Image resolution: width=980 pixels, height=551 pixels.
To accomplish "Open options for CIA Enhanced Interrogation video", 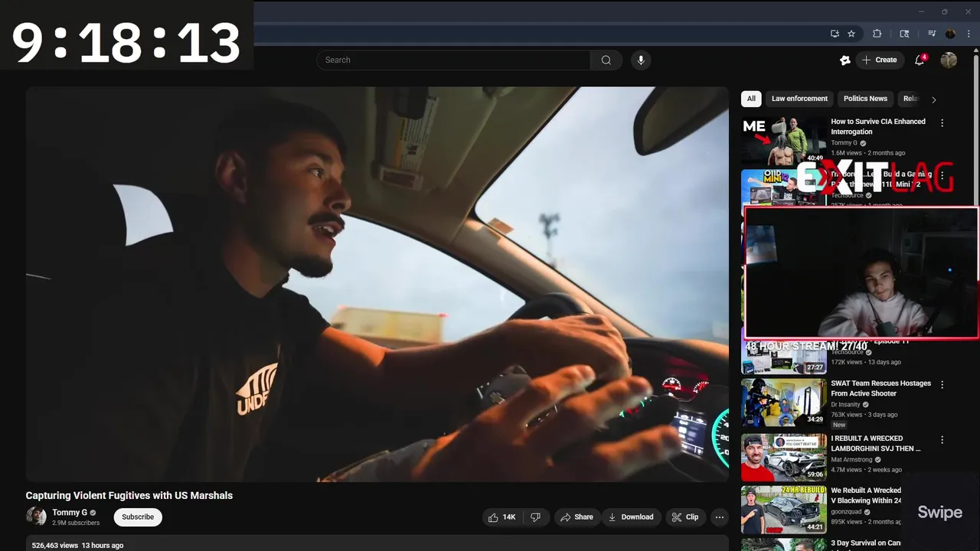I will coord(942,122).
